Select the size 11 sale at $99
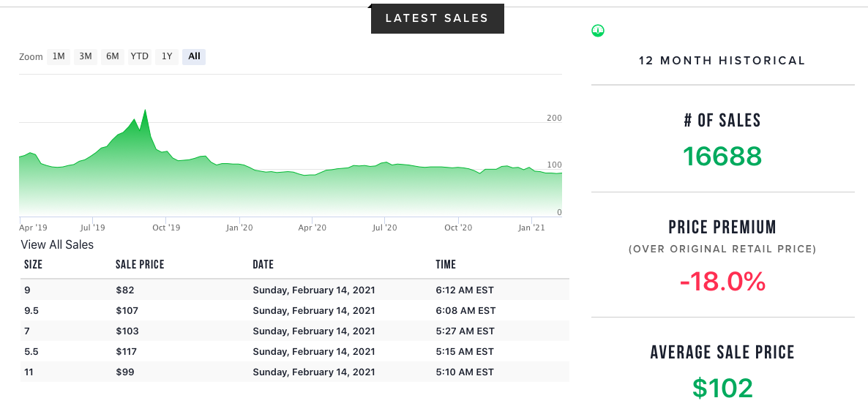 coord(294,372)
